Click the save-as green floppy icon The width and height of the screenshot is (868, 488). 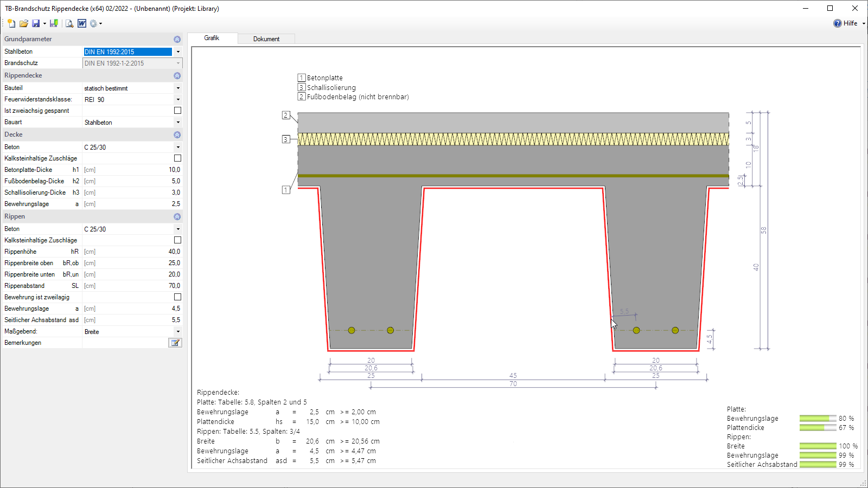tap(54, 23)
